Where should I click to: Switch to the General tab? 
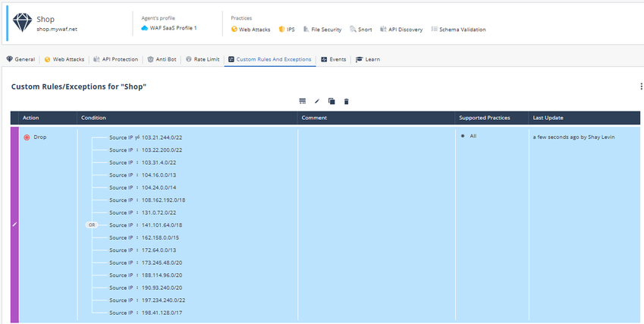click(x=20, y=59)
